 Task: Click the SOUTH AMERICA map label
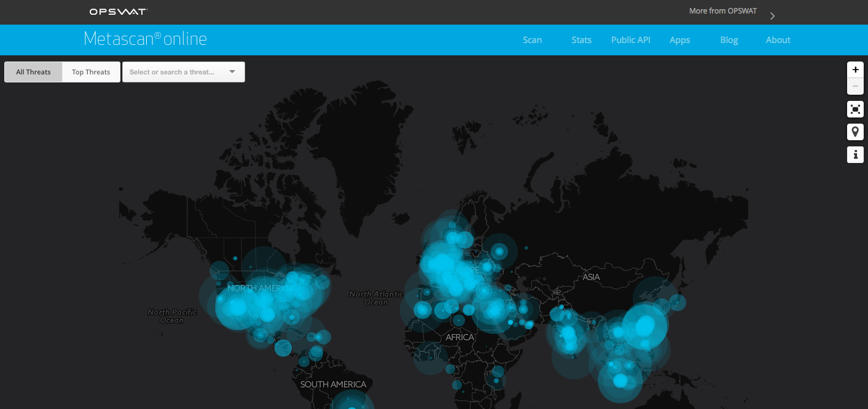333,384
